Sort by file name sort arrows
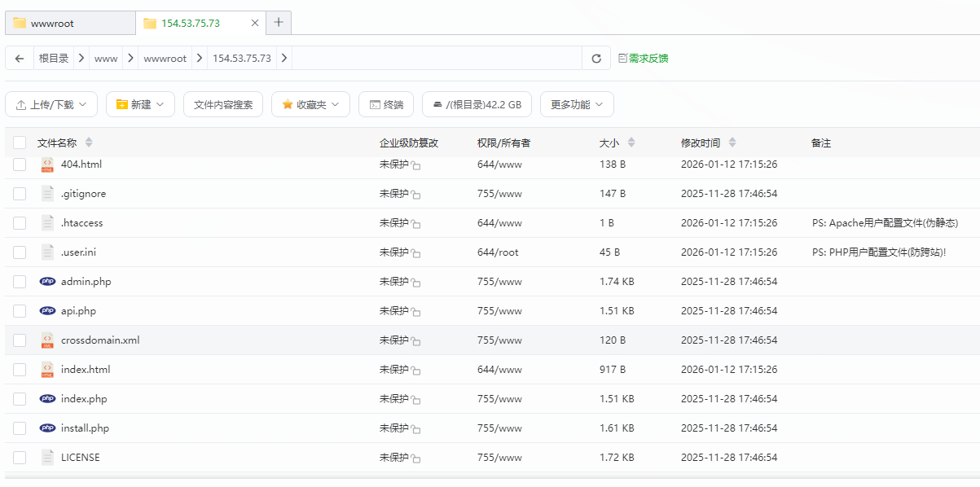980x487 pixels. pyautogui.click(x=89, y=143)
